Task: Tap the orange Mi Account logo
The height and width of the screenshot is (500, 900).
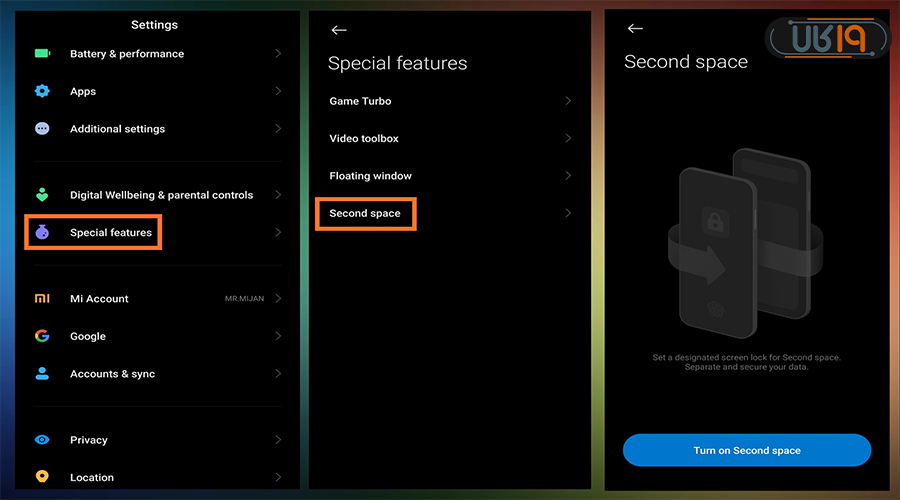Action: point(42,299)
